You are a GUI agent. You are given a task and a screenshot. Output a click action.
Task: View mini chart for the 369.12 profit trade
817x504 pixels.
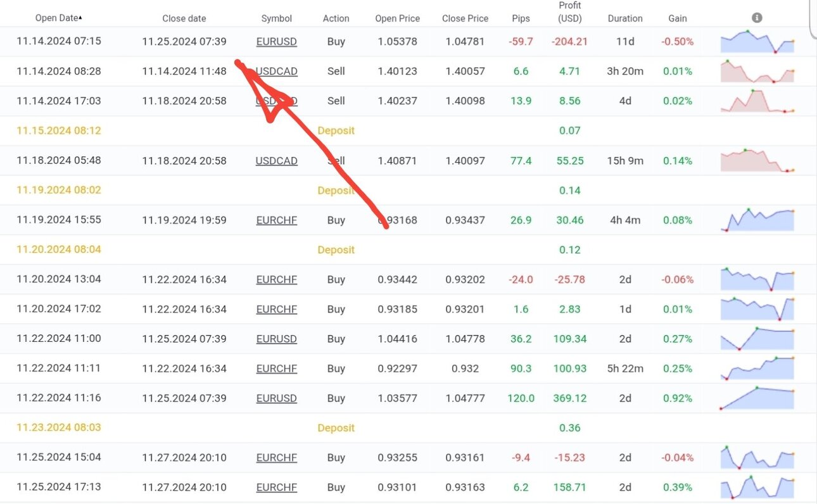coord(757,398)
